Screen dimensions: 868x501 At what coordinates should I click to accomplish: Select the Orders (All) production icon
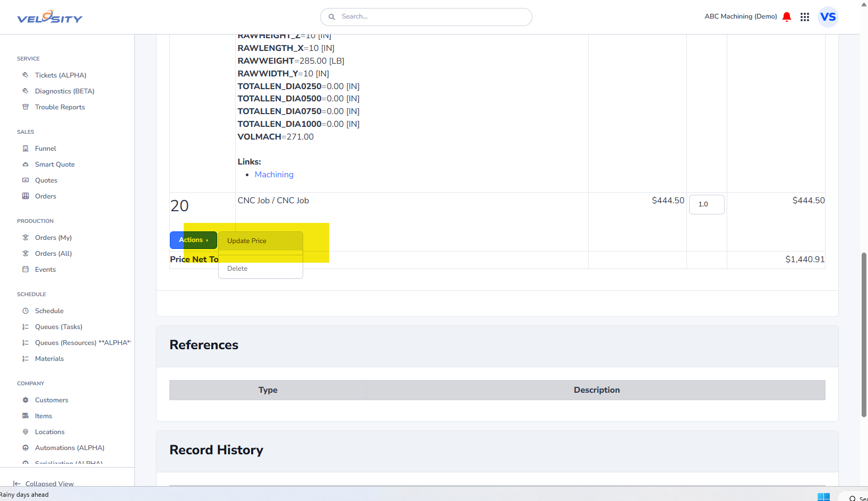pos(25,253)
